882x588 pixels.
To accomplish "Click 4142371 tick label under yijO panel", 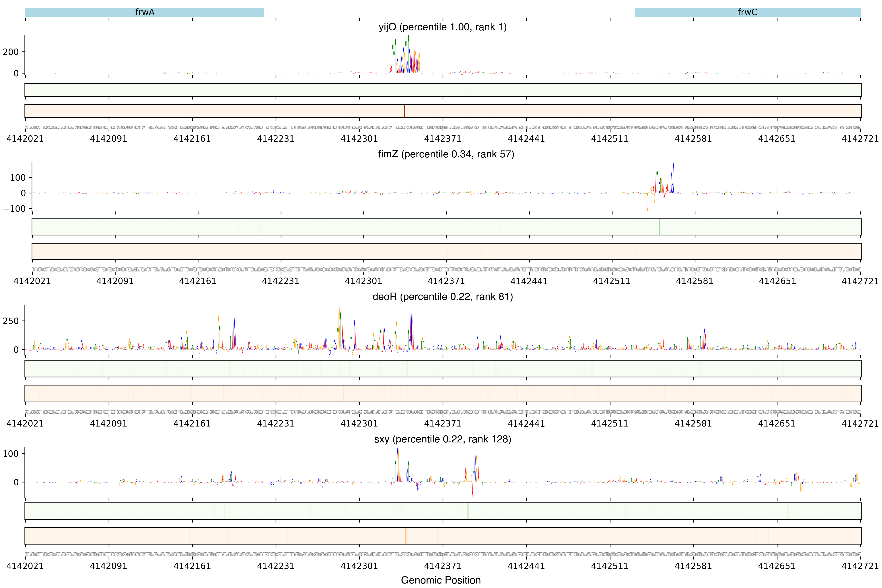I will coord(442,139).
